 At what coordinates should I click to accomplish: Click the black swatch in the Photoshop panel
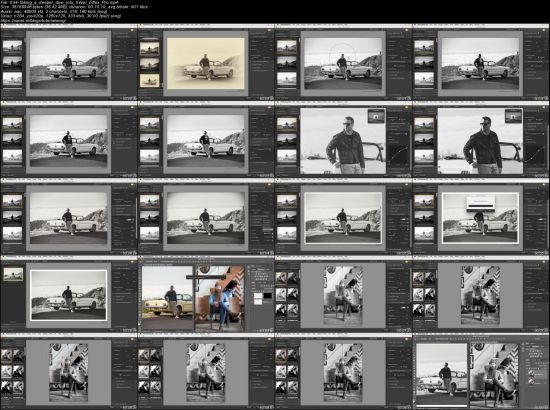point(268,296)
